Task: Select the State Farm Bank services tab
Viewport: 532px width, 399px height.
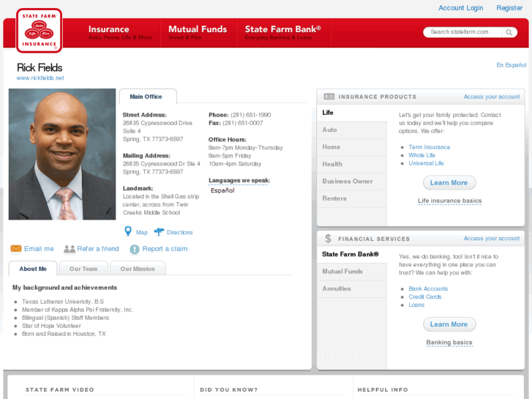Action: pos(352,254)
